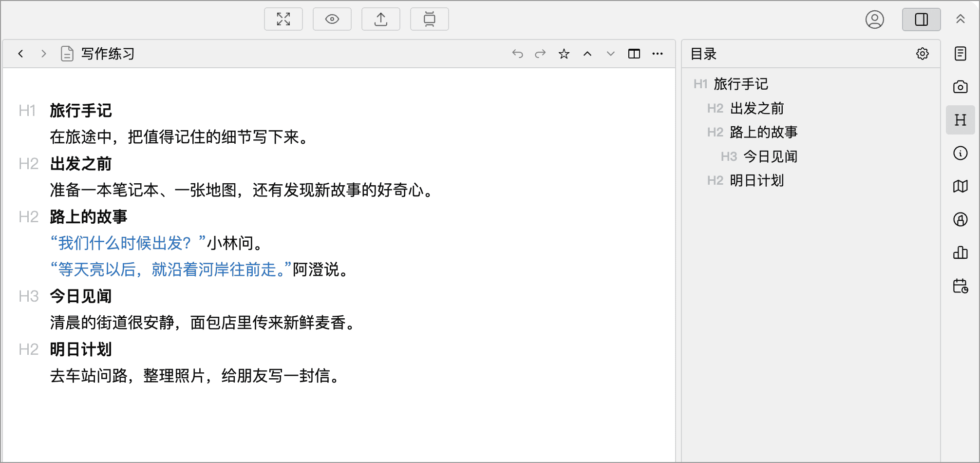Viewport: 980px width, 463px height.
Task: Jump to previous item with up chevron
Action: (x=587, y=54)
